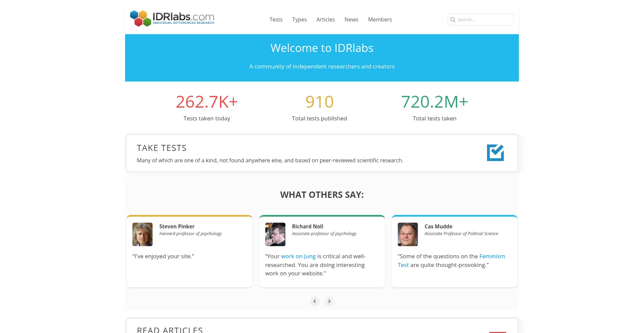Click the IDRlabs.com logo
The height and width of the screenshot is (333, 644).
point(172,18)
